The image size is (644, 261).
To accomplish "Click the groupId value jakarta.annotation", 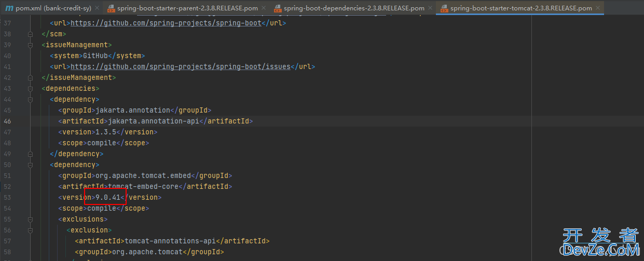I will [133, 110].
